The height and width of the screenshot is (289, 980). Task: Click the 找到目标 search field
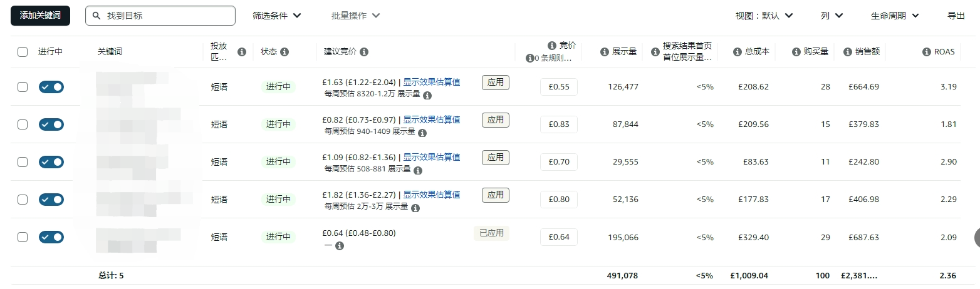pos(160,16)
